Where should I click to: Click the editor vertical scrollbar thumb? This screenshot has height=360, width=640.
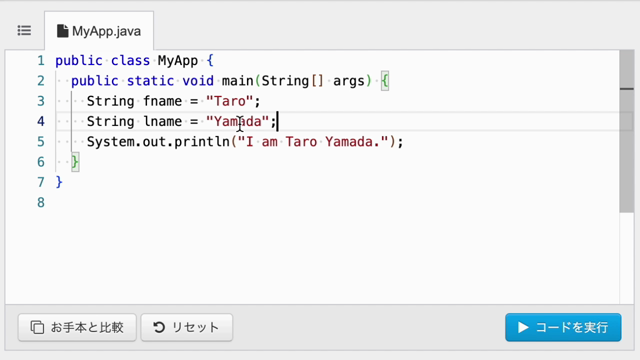[x=627, y=131]
